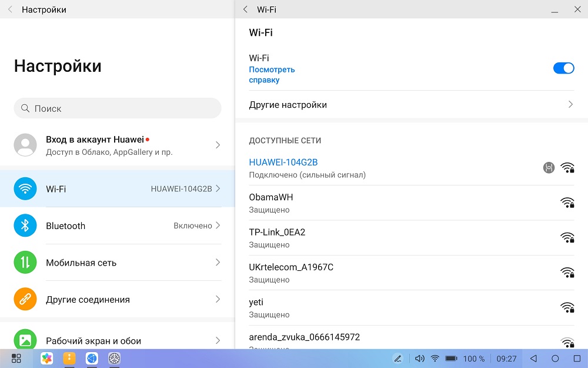
Task: Click the Bluetooth category icon
Action: coord(25,226)
